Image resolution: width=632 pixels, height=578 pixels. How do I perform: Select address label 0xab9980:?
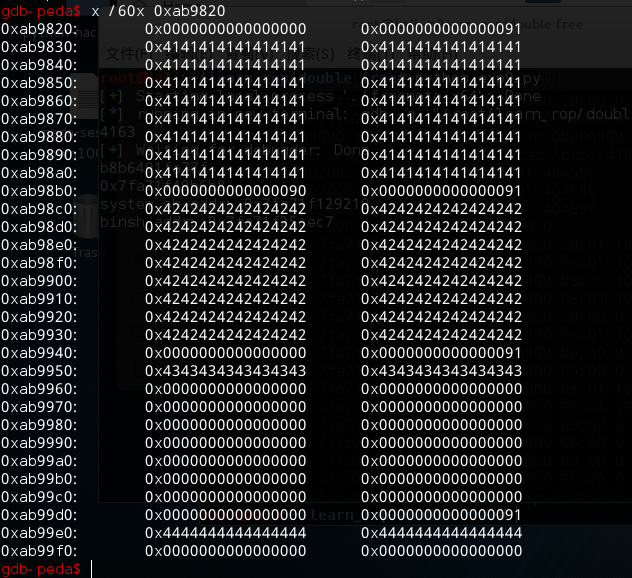[39, 425]
